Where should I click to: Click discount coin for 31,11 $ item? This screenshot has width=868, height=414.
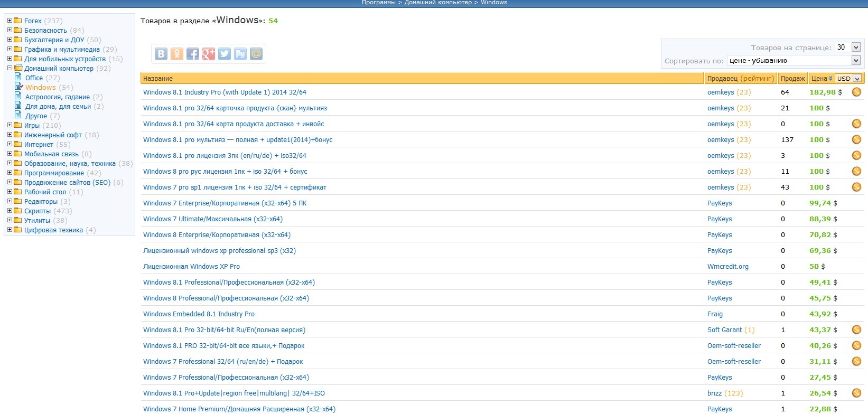point(856,361)
